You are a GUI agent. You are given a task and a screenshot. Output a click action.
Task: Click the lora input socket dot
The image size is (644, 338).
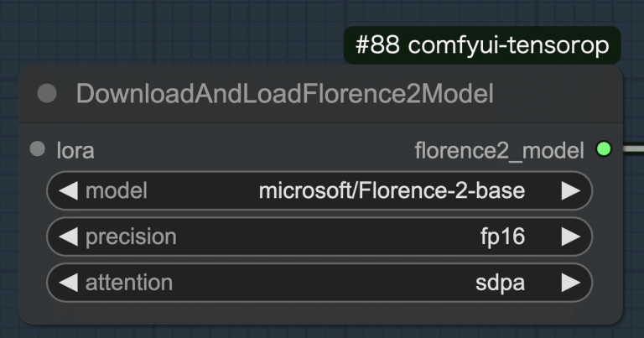pyautogui.click(x=37, y=149)
